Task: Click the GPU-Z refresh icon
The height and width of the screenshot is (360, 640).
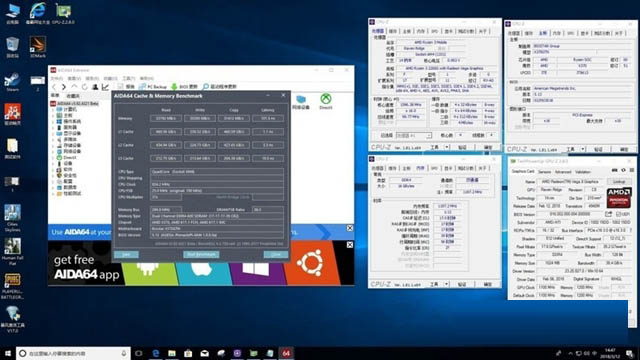Action: click(623, 170)
